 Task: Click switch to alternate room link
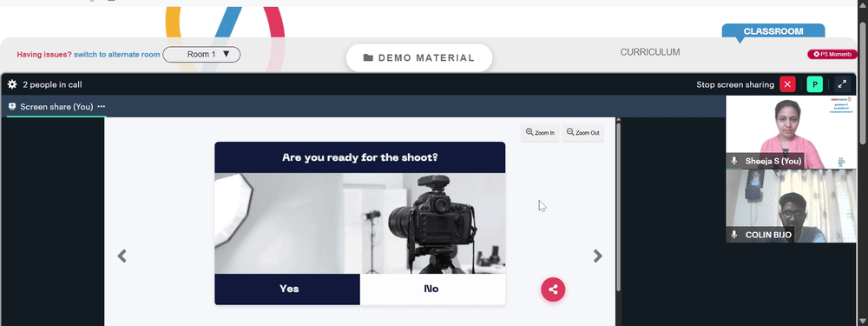click(117, 54)
